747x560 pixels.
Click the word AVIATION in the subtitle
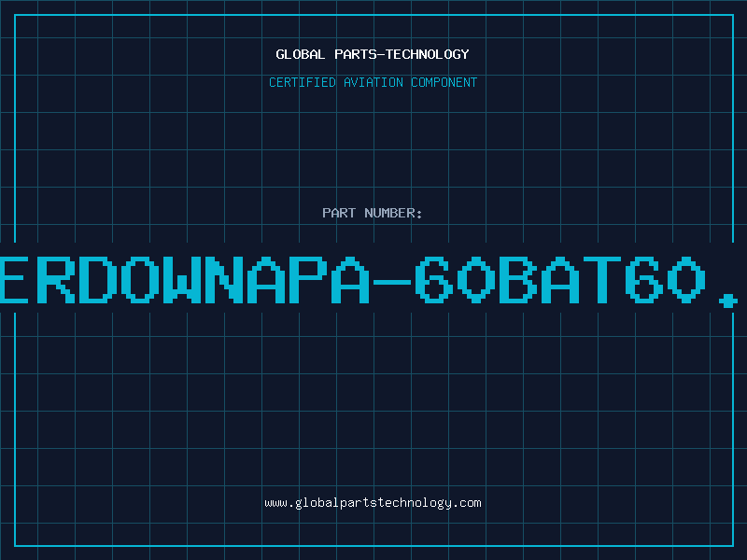(373, 82)
